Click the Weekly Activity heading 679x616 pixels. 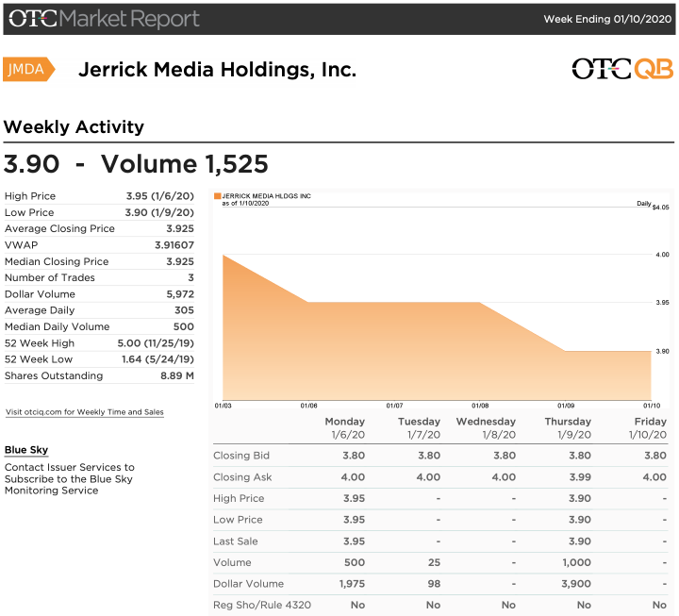74,127
